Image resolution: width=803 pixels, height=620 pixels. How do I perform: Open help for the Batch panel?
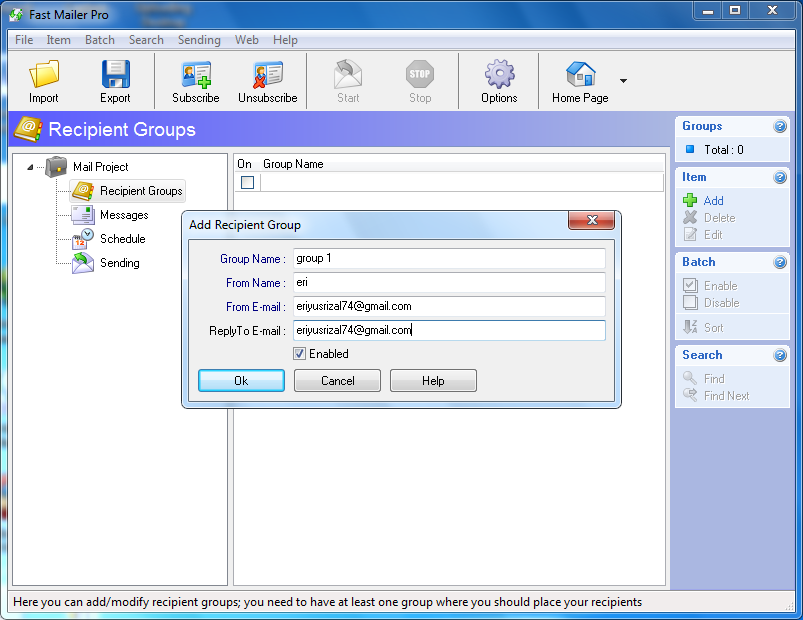click(779, 262)
